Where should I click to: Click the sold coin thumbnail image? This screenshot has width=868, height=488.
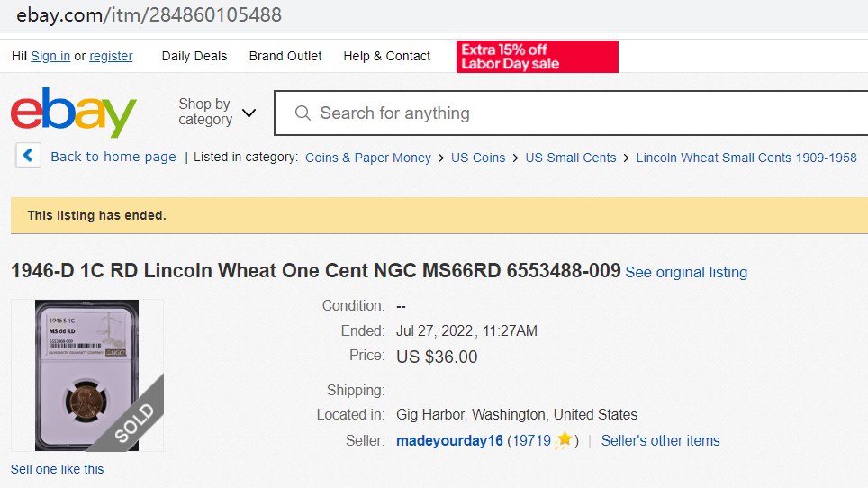pos(87,375)
